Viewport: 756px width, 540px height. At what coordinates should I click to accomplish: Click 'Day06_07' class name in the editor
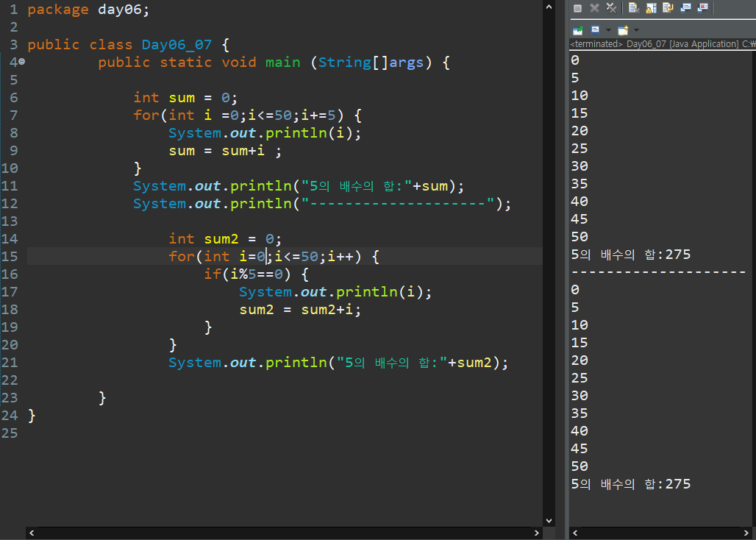tap(176, 45)
